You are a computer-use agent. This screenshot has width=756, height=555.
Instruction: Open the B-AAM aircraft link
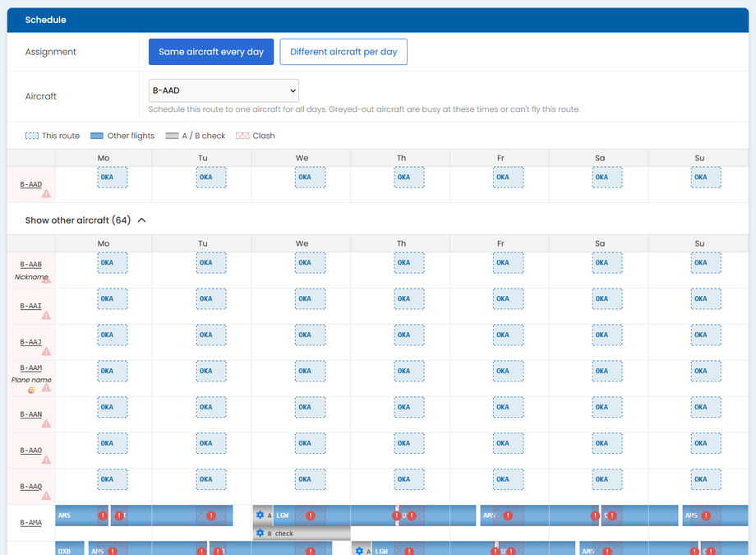click(31, 368)
